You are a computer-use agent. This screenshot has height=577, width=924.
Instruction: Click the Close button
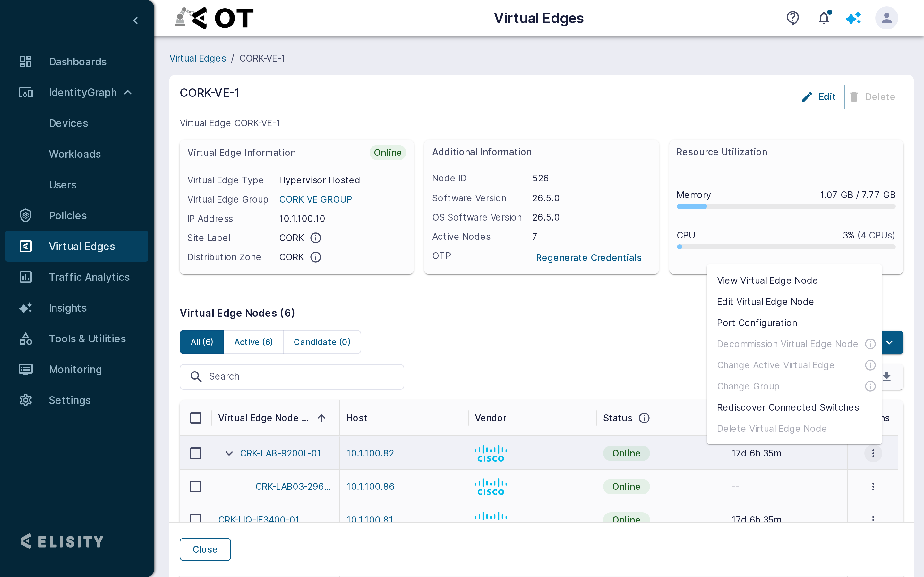pyautogui.click(x=205, y=549)
